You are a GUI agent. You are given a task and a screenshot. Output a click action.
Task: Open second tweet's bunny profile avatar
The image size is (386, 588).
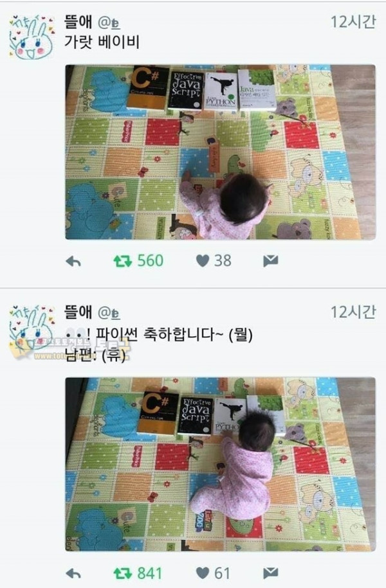32,327
